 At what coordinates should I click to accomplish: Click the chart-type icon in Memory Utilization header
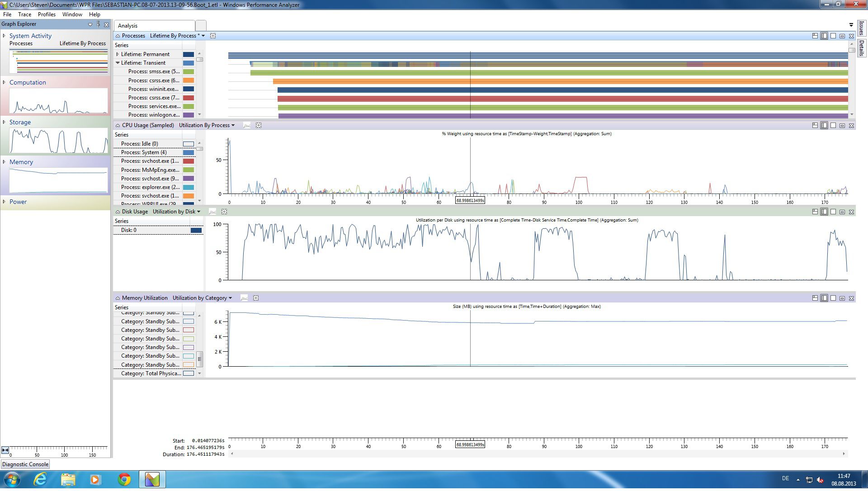pyautogui.click(x=244, y=298)
